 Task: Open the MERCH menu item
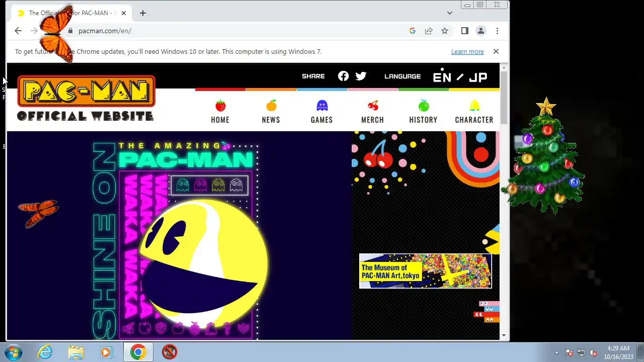coord(372,112)
